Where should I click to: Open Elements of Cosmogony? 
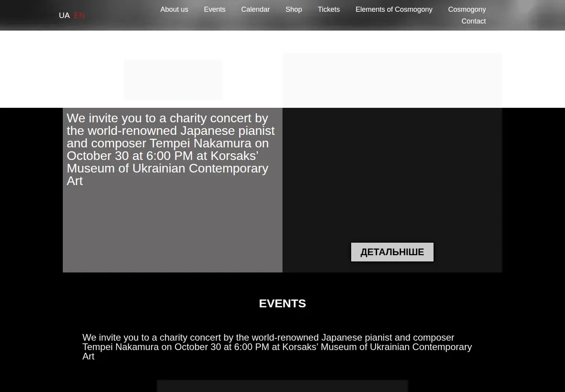(394, 9)
